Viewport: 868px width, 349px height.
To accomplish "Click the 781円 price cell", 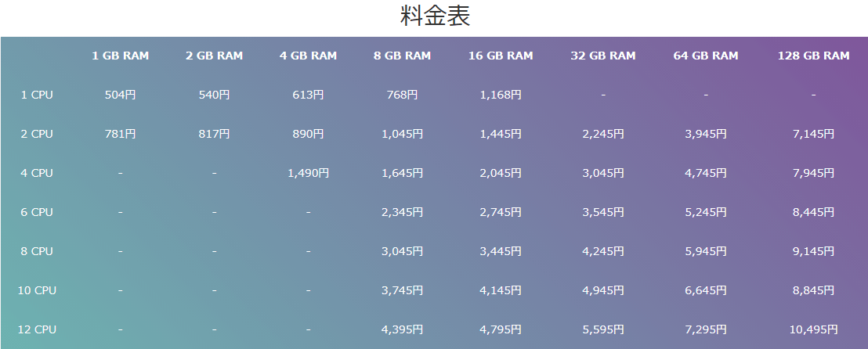I will click(x=120, y=134).
